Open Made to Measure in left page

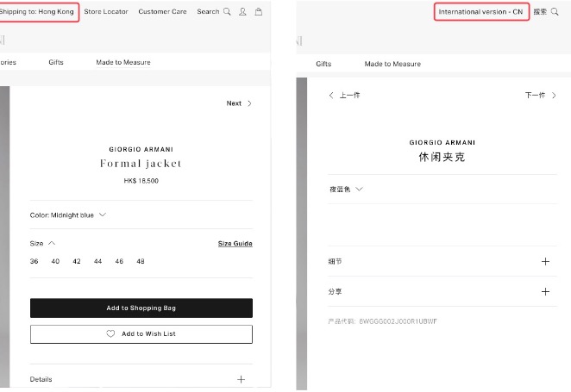[123, 62]
